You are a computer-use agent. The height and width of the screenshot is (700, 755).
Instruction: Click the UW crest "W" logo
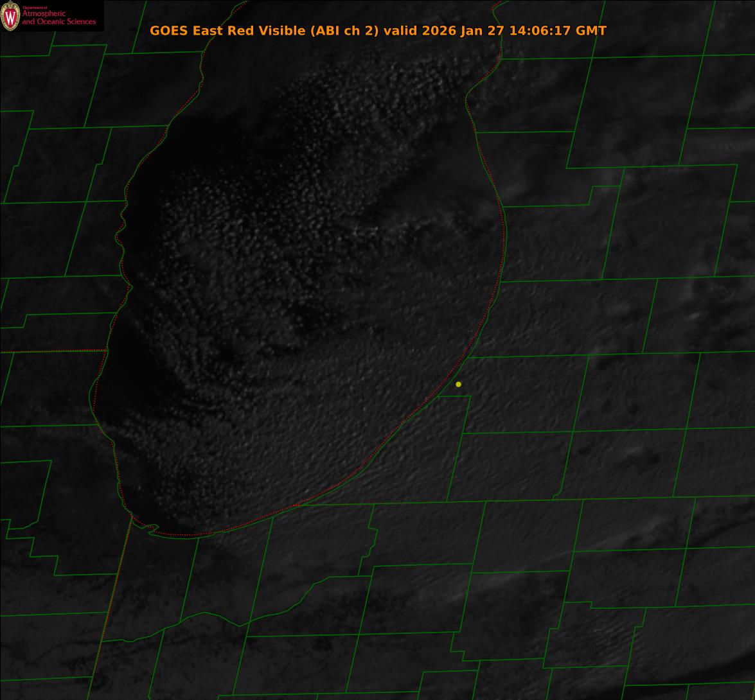coord(10,16)
